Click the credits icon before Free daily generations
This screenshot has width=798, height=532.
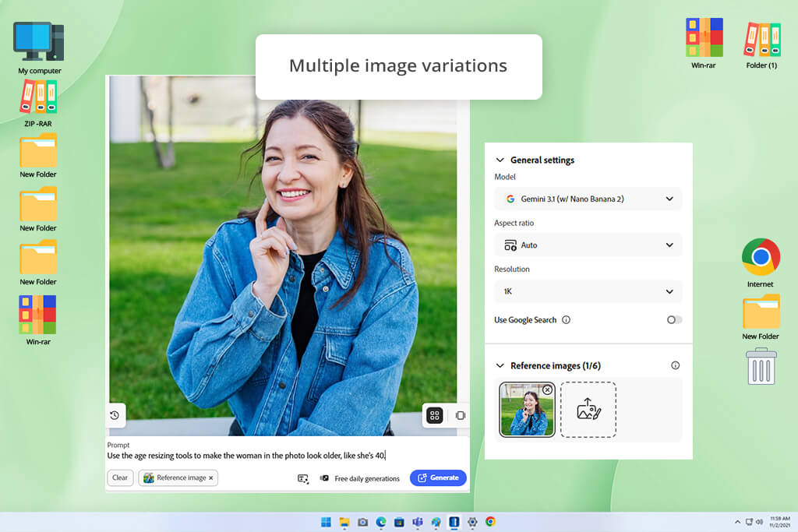click(324, 478)
